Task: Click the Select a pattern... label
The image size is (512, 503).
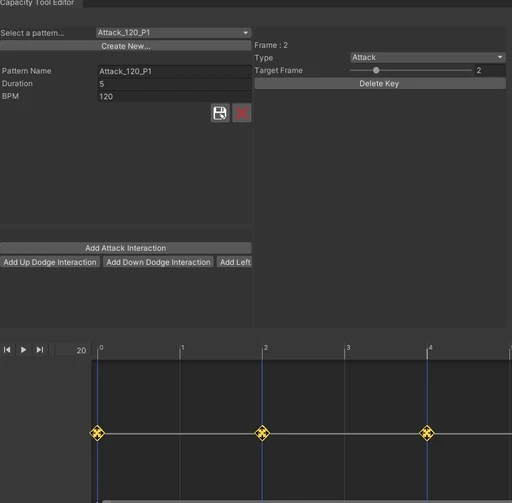Action: 32,33
